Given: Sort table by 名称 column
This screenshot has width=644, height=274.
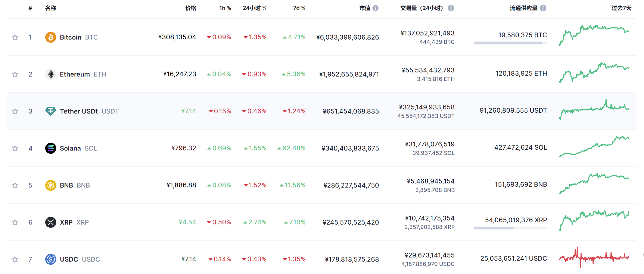Looking at the screenshot, I should click(50, 8).
